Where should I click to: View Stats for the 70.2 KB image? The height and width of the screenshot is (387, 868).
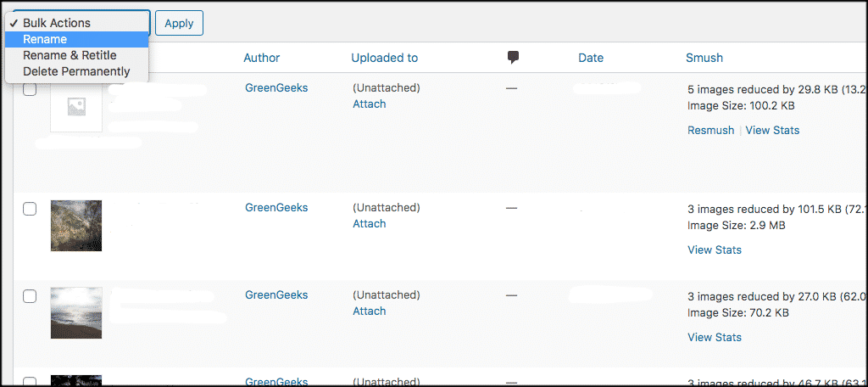click(x=714, y=337)
